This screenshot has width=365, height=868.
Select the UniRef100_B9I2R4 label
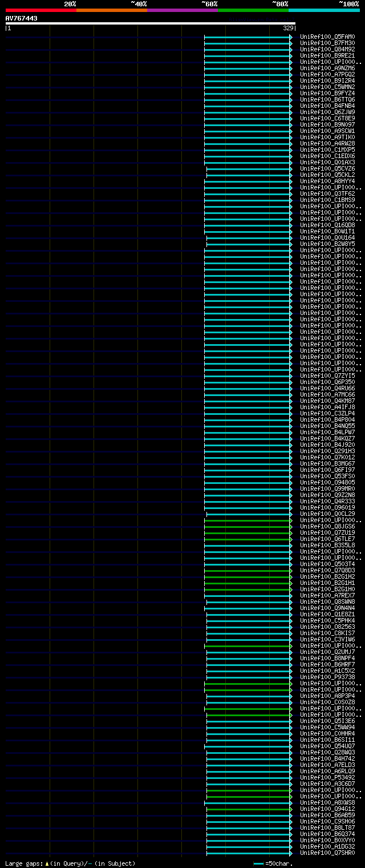327,81
